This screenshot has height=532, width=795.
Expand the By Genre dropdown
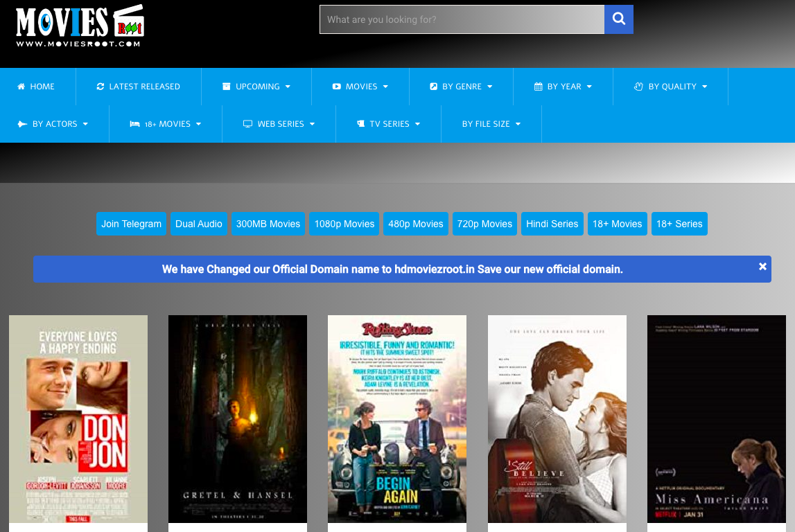pos(461,87)
